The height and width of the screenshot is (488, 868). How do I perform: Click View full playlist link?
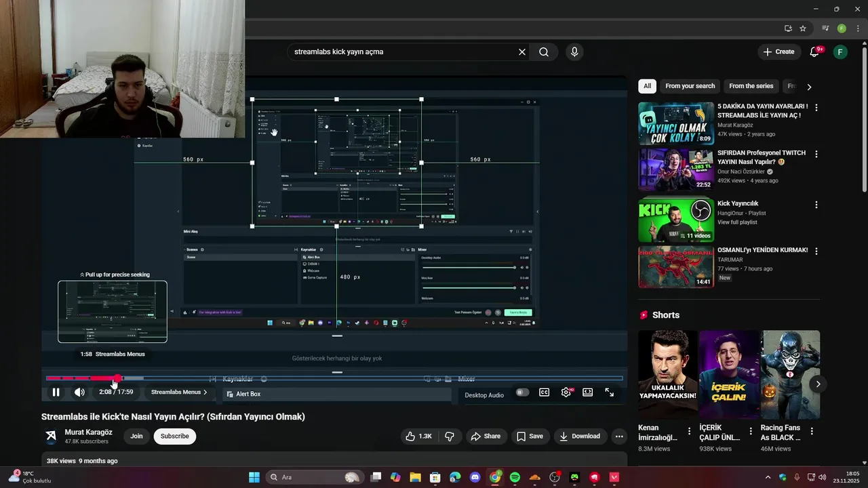point(737,222)
